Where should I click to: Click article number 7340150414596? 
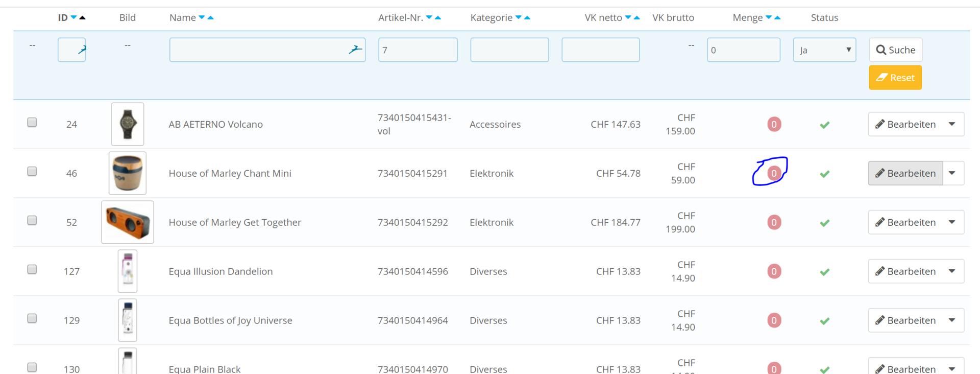point(413,271)
